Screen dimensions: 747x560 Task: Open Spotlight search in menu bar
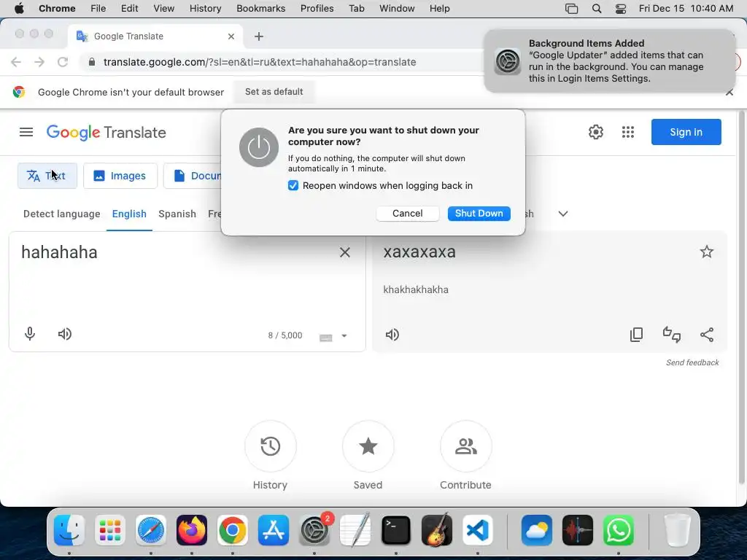[597, 9]
